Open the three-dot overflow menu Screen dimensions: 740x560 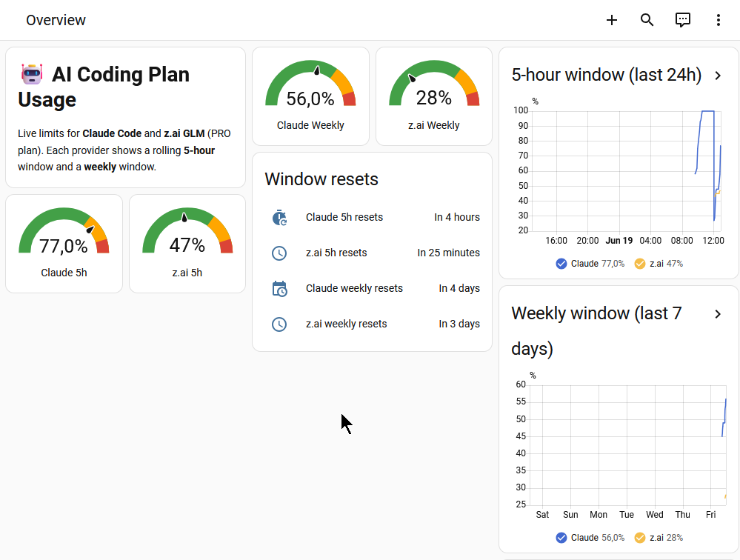[719, 20]
